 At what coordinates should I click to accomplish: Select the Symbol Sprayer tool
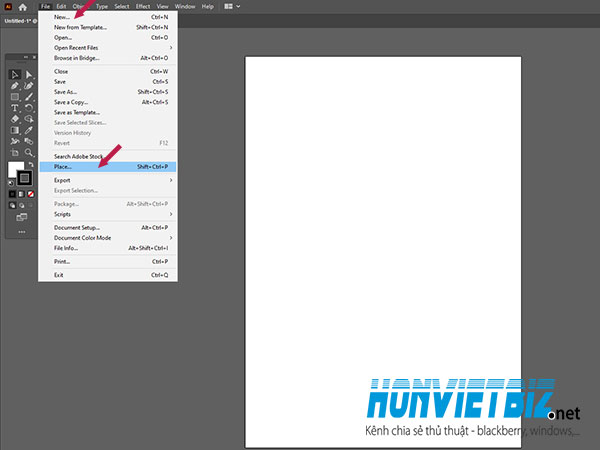coord(15,141)
